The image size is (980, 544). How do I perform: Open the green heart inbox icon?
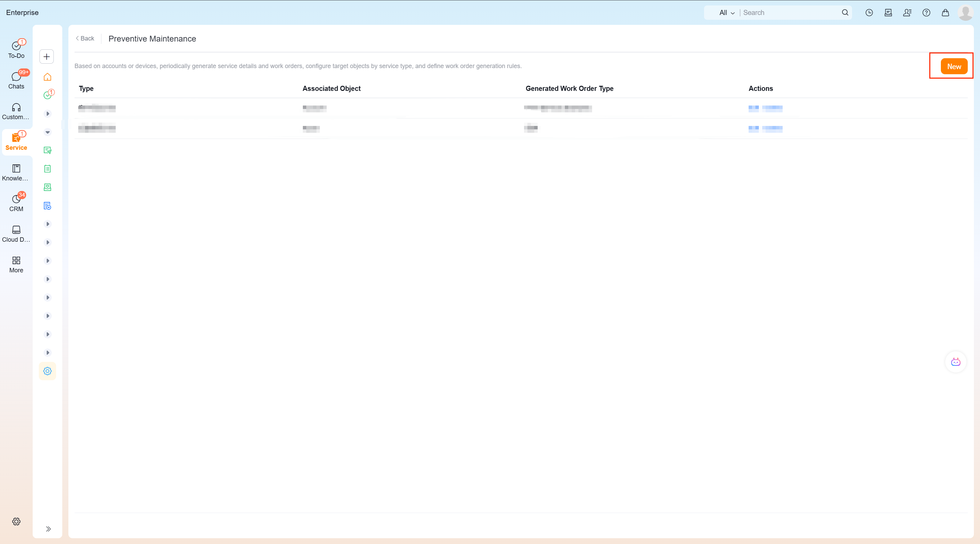(48, 187)
